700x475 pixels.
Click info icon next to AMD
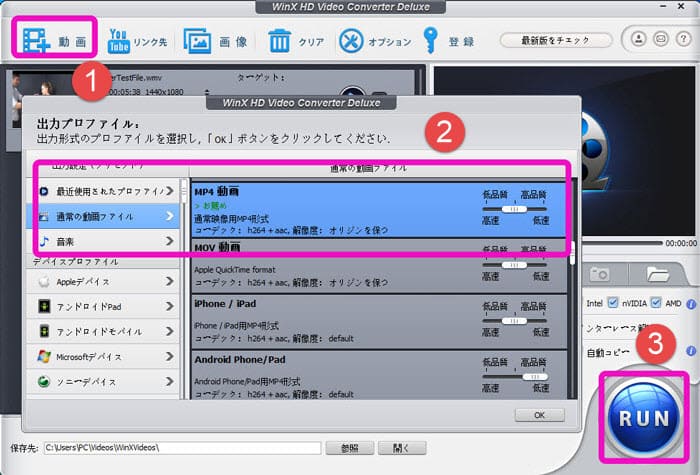tap(691, 304)
